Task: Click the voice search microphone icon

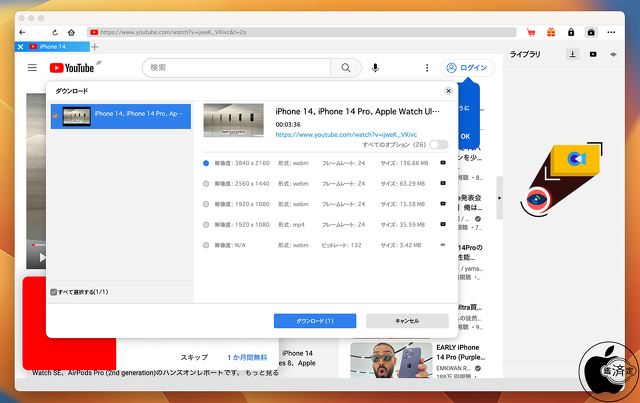Action: pyautogui.click(x=376, y=68)
